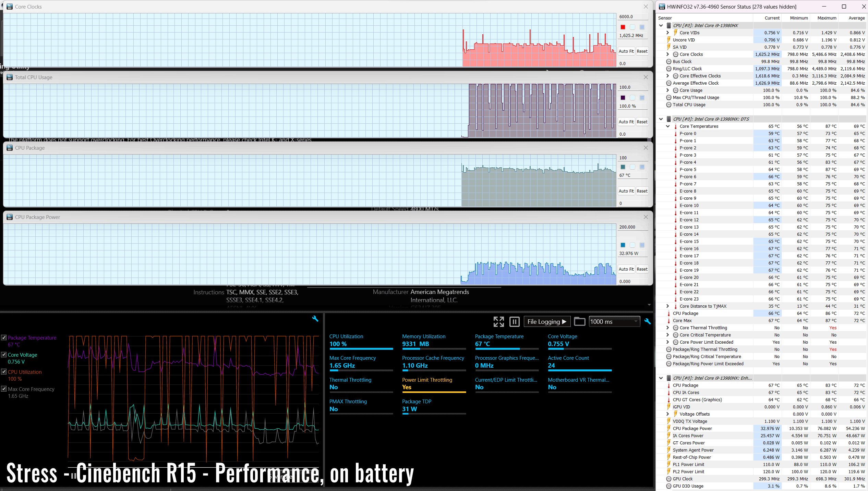The image size is (868, 491).
Task: Sort by the Current column header
Action: tap(767, 18)
